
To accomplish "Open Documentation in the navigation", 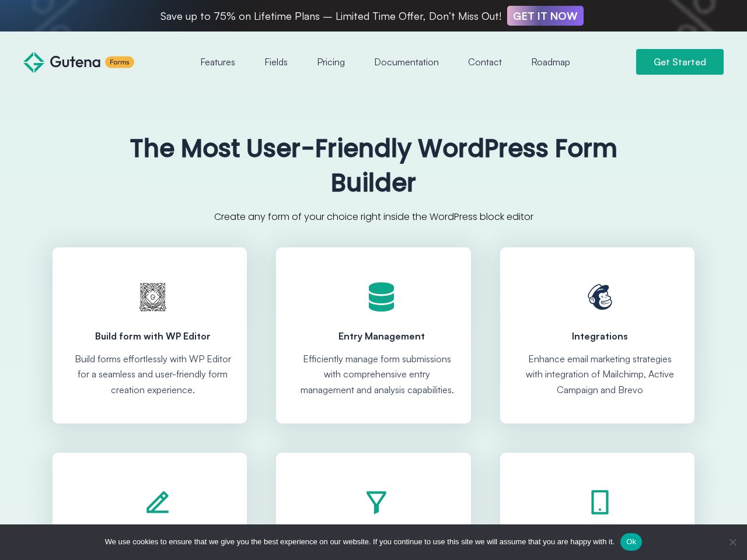I will (x=406, y=62).
